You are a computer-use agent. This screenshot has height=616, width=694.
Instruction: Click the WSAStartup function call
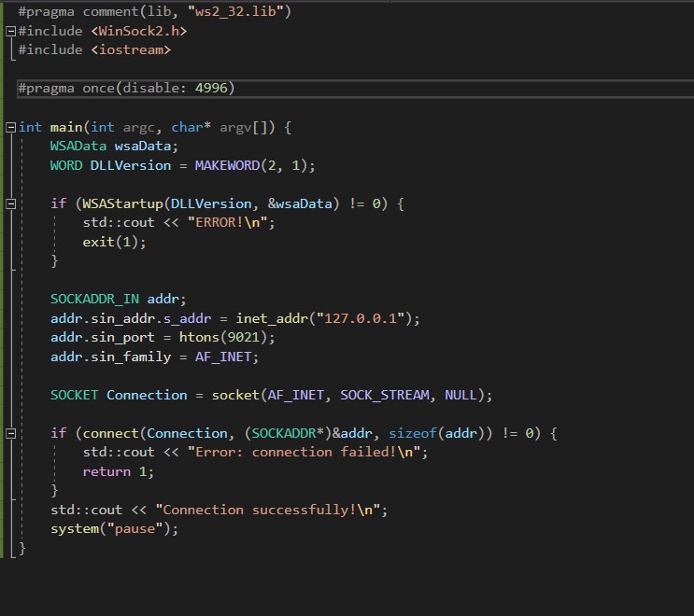click(x=122, y=203)
